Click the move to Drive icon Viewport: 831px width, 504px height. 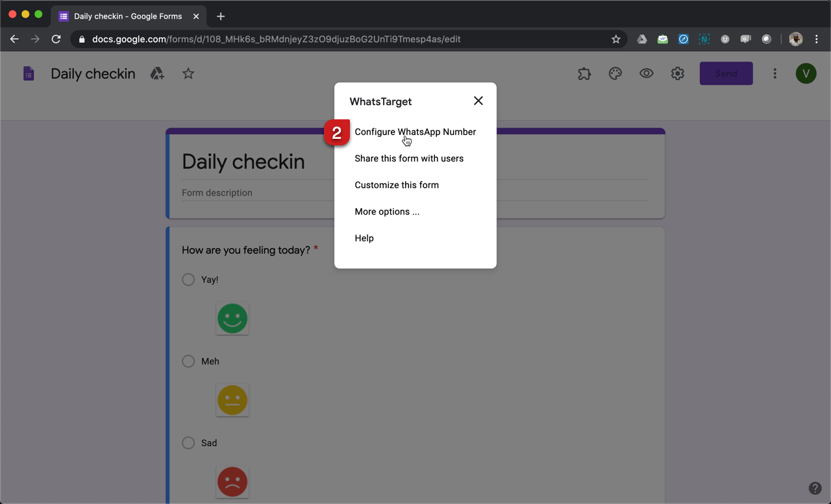coord(157,74)
